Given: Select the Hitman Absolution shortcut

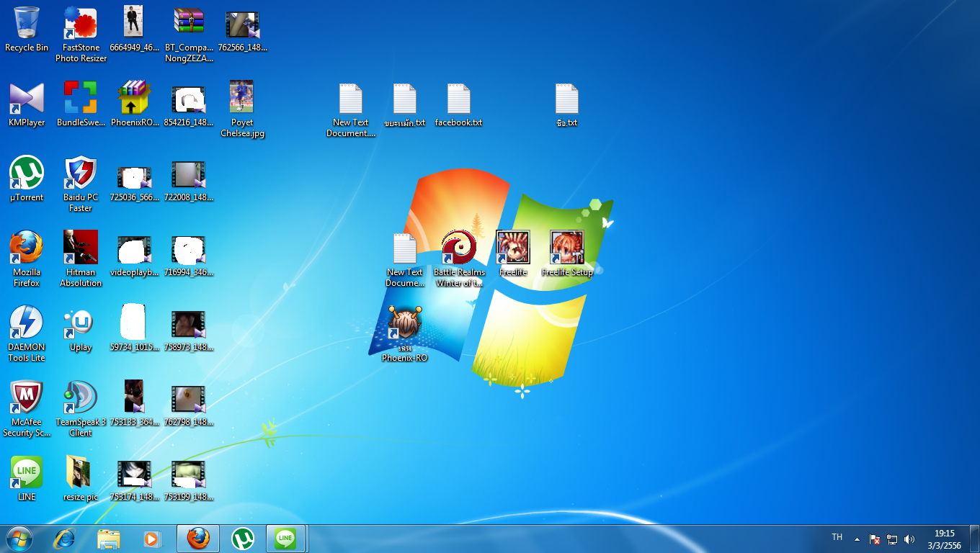Looking at the screenshot, I should tap(81, 259).
